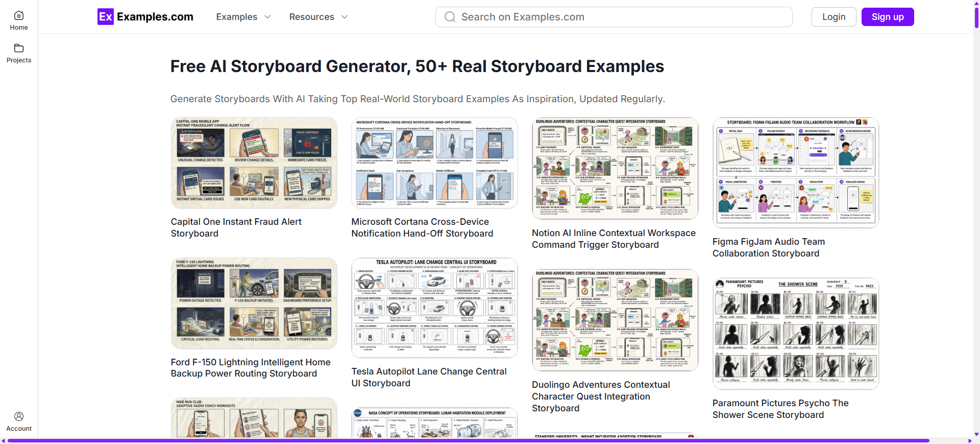The width and height of the screenshot is (980, 444).
Task: Click Duolingo Adventures Contextual Character Quest title
Action: [x=601, y=396]
